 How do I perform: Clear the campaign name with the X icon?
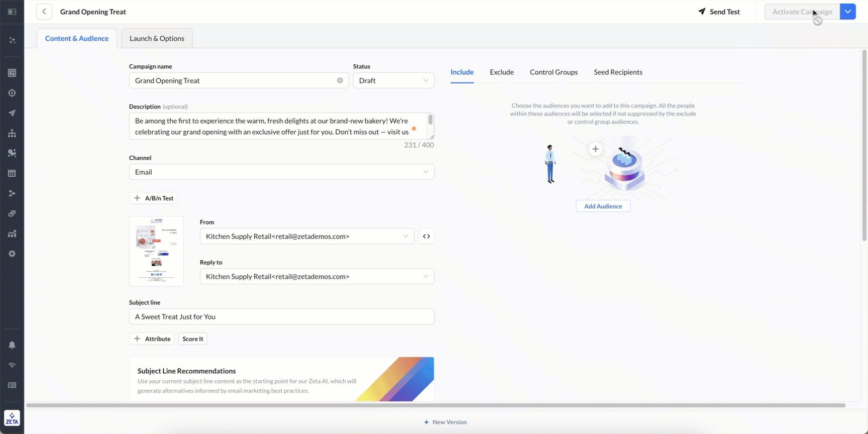pos(340,80)
